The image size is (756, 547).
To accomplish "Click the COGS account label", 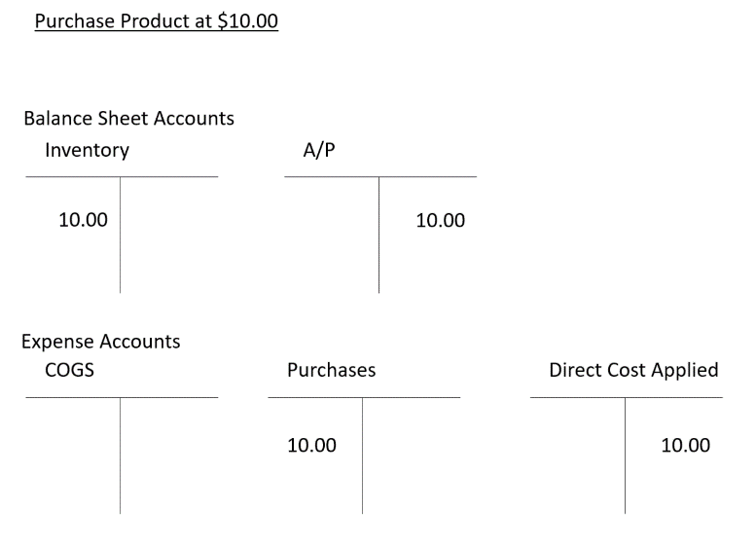I will click(x=69, y=370).
